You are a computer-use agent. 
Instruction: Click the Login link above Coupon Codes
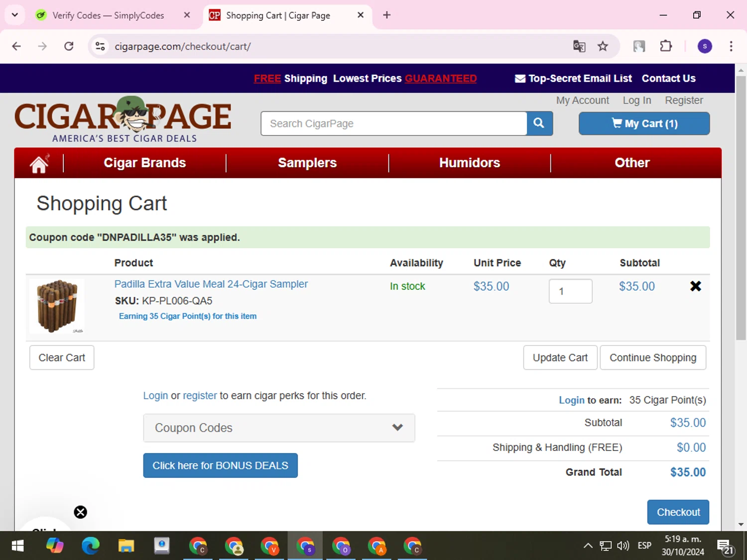point(155,396)
